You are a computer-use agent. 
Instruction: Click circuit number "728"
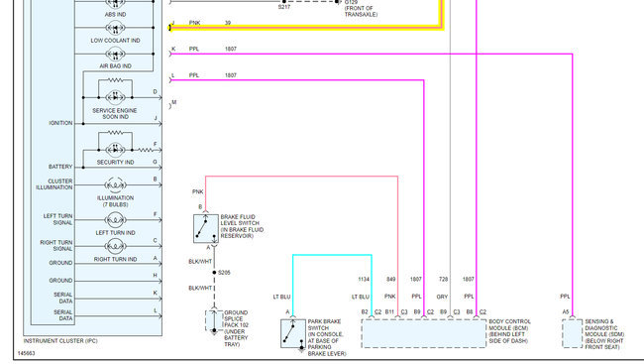point(443,280)
